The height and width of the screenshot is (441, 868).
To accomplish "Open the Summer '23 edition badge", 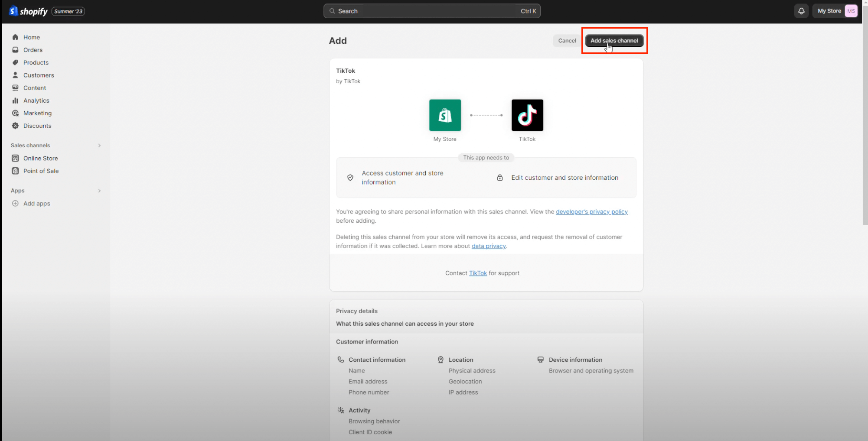I will (68, 11).
